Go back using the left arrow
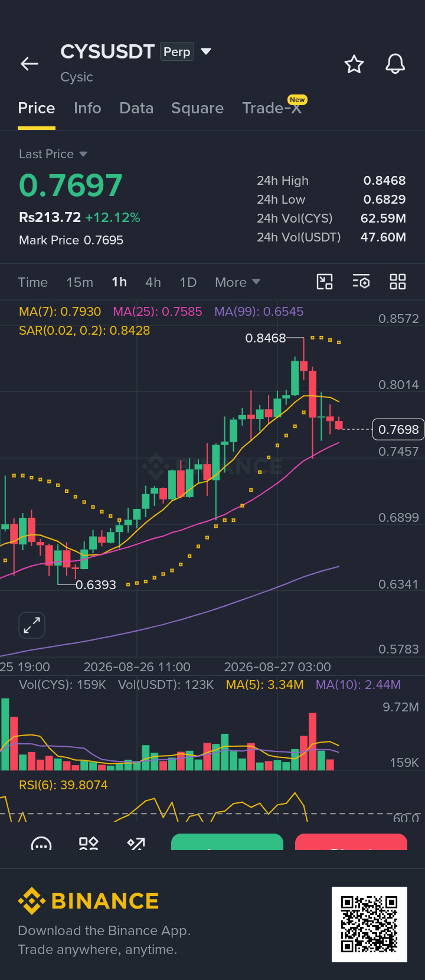The width and height of the screenshot is (425, 980). tap(29, 64)
